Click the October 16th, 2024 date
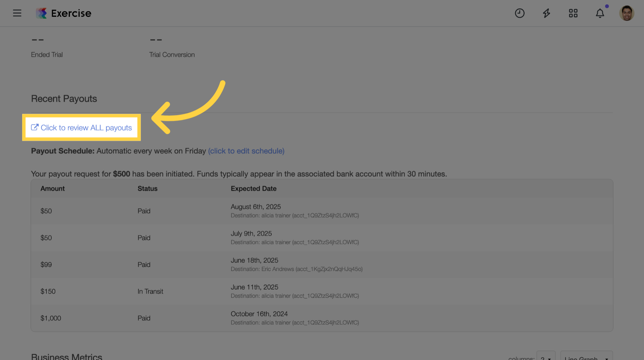This screenshot has height=360, width=644. pos(259,314)
